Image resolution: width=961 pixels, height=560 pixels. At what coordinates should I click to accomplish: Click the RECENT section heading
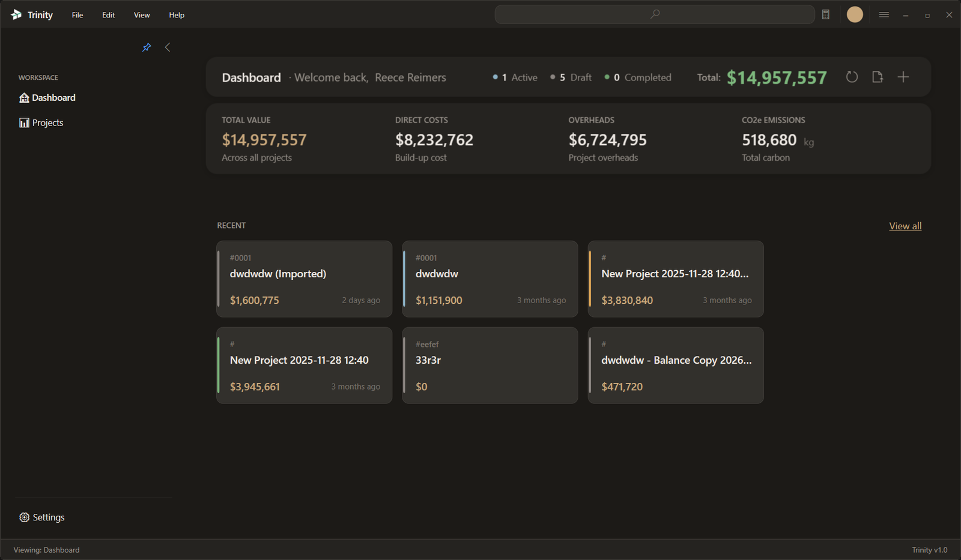231,226
